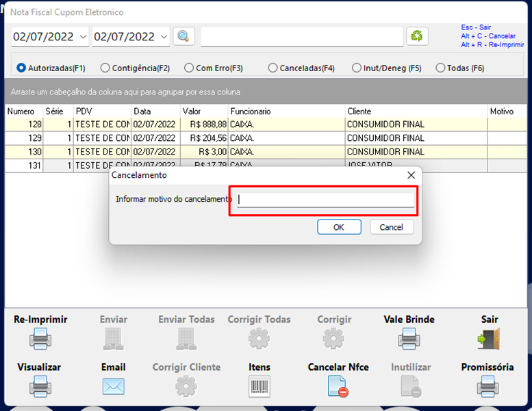Click the Inutilizar document icon

[x=411, y=386]
